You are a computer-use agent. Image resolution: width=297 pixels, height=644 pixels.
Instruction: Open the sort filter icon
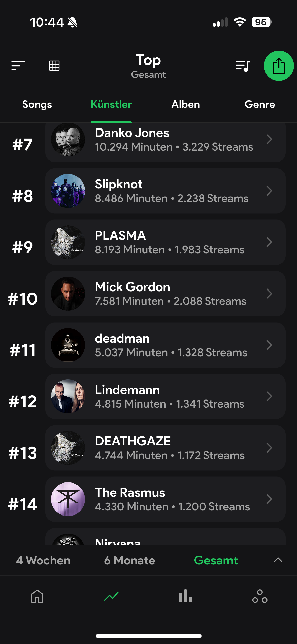point(18,66)
